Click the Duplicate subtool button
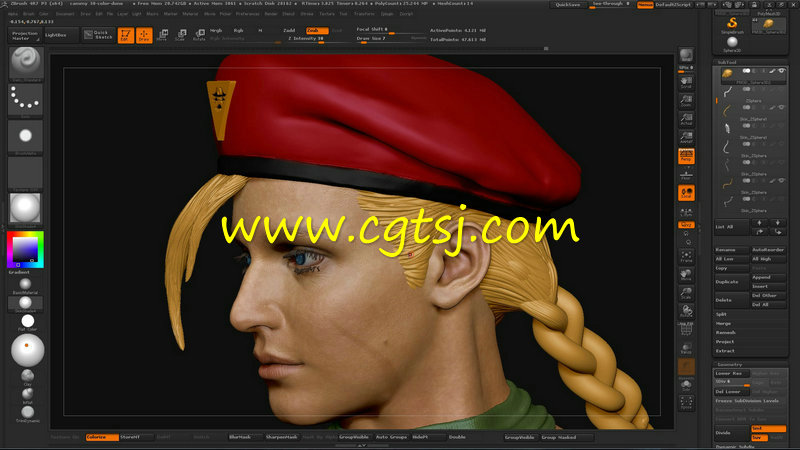This screenshot has width=800, height=450. click(732, 282)
